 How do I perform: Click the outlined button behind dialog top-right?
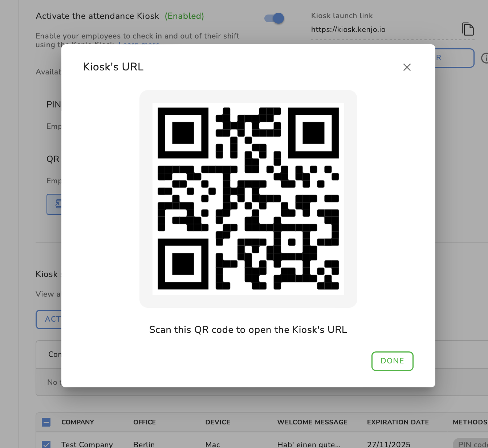455,58
